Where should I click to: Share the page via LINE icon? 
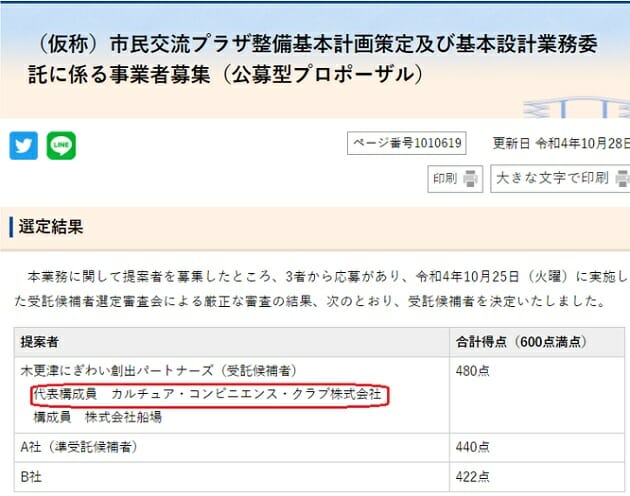61,146
